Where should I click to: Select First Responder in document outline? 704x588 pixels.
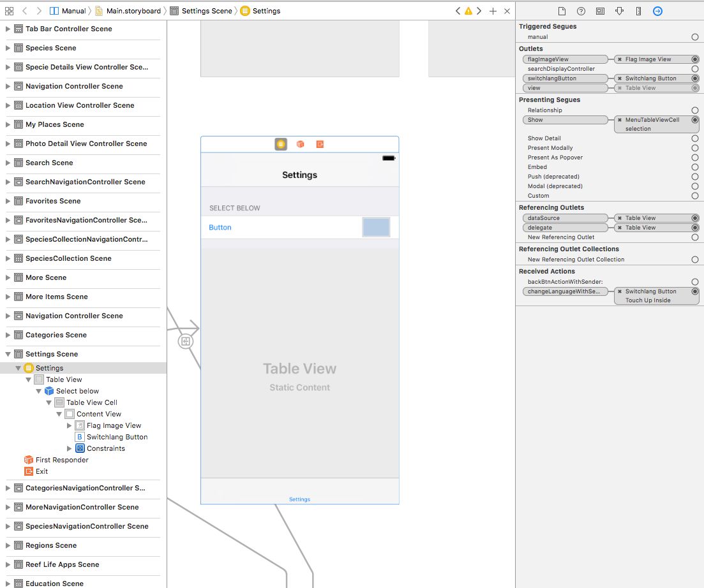62,460
